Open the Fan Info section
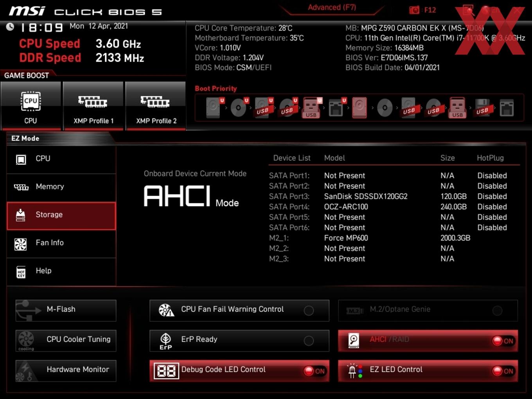This screenshot has height=399, width=532. (61, 244)
